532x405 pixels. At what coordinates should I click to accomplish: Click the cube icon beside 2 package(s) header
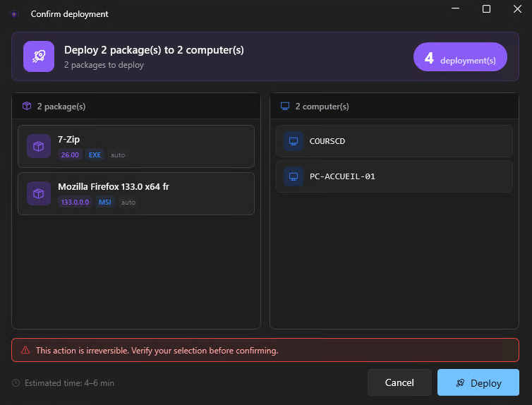tap(27, 107)
